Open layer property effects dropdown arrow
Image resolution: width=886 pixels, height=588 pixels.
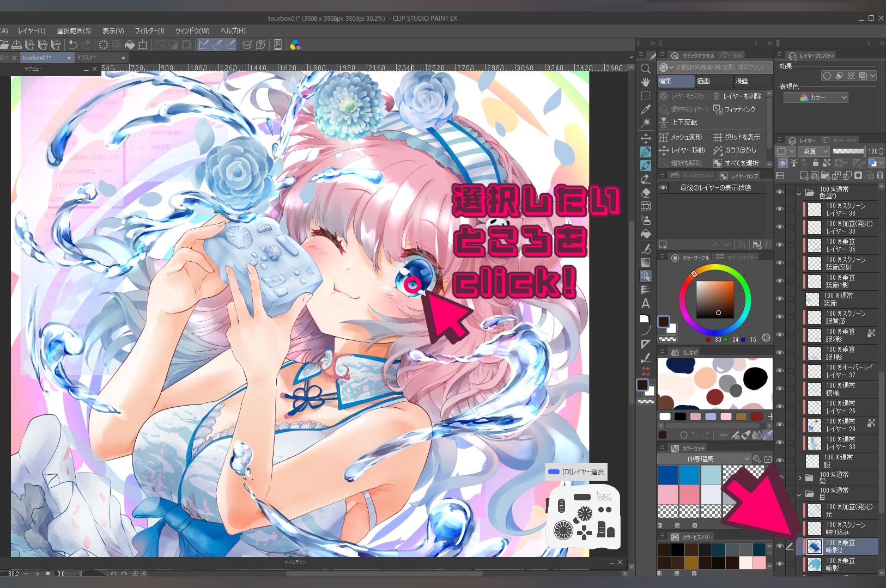[872, 76]
